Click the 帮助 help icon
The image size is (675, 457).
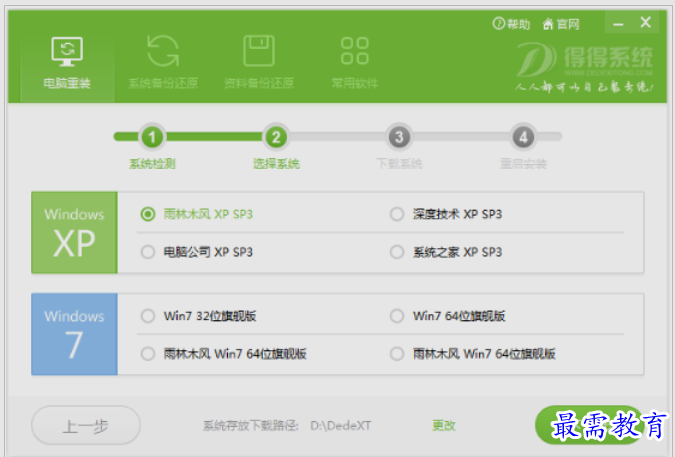click(x=511, y=24)
